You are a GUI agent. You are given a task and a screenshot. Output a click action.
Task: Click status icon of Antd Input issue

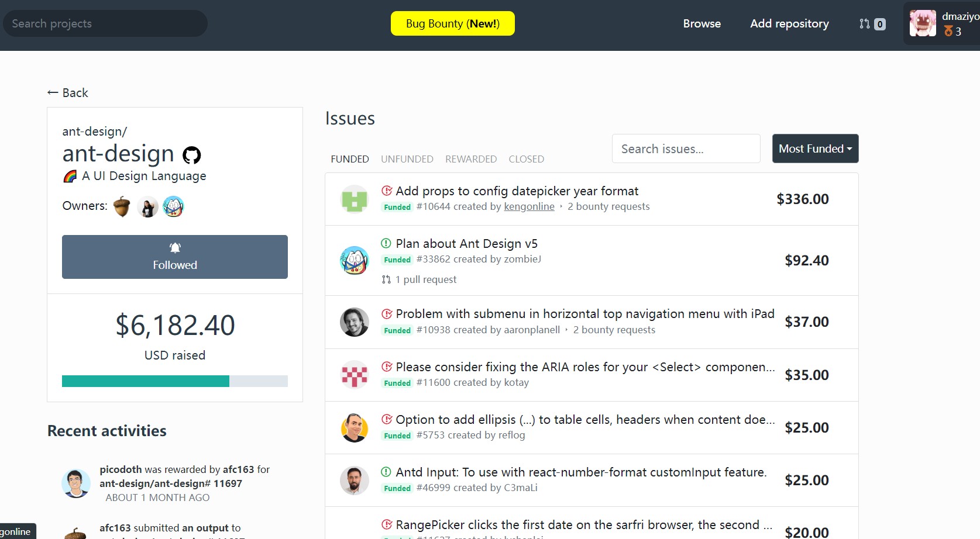click(x=386, y=472)
